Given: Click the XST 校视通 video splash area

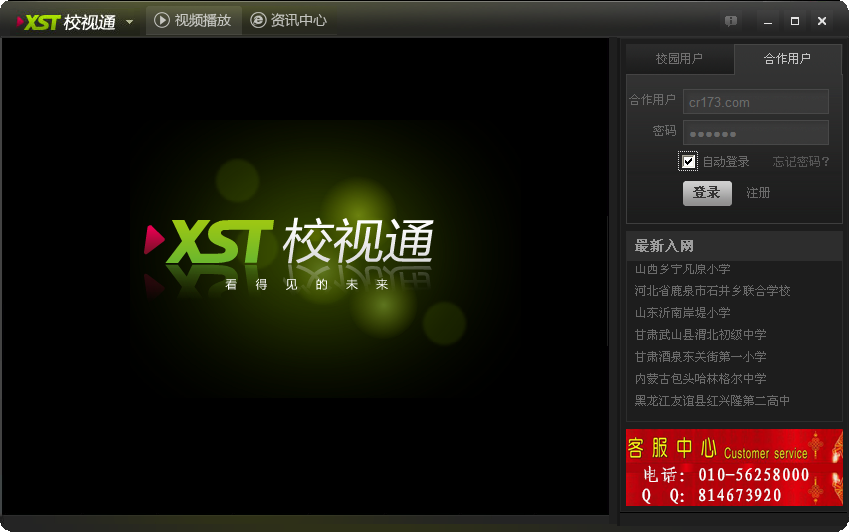Looking at the screenshot, I should coord(305,276).
